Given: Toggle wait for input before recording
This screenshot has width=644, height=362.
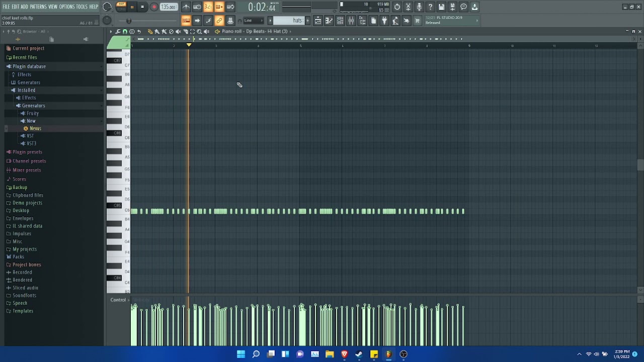Looking at the screenshot, I should (197, 7).
